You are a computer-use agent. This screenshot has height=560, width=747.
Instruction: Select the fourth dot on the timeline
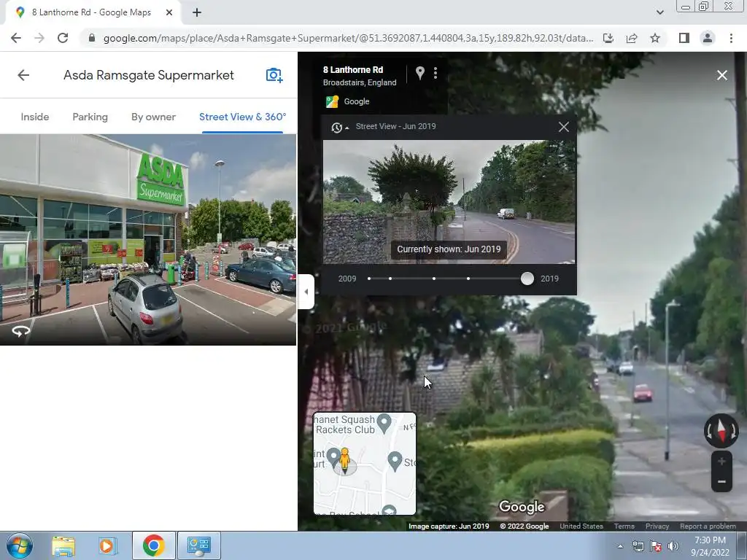tap(468, 279)
